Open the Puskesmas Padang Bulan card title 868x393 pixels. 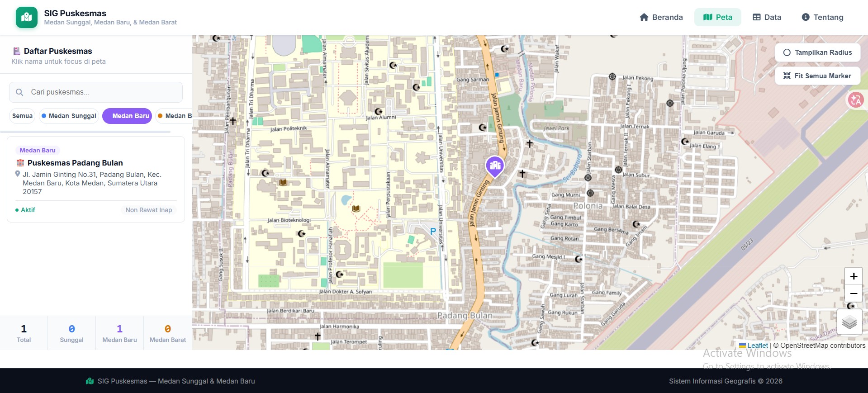tap(75, 163)
